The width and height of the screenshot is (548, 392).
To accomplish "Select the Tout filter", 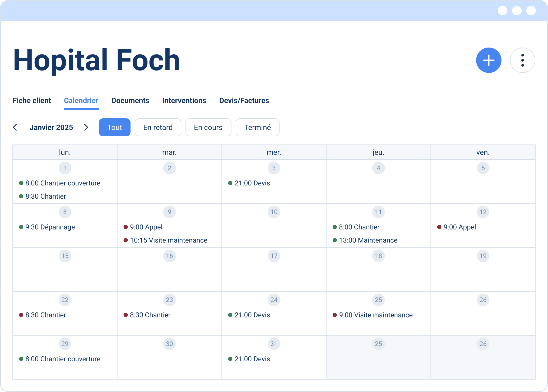I will pos(115,127).
